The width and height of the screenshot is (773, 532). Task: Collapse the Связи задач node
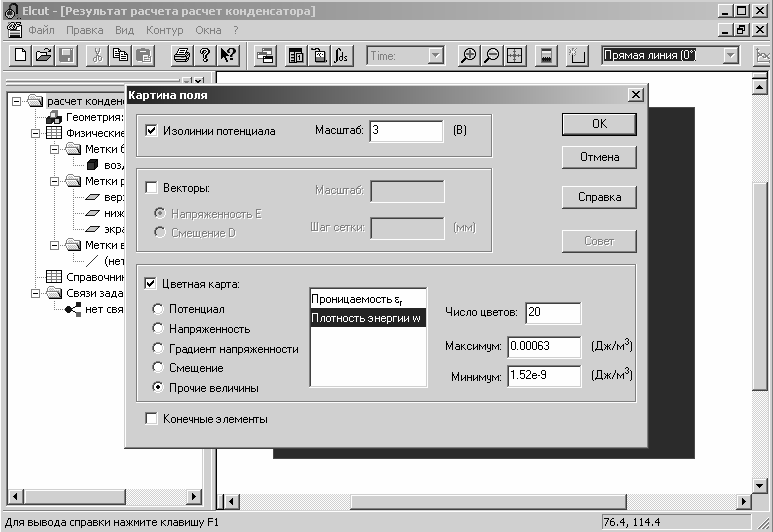tap(35, 293)
